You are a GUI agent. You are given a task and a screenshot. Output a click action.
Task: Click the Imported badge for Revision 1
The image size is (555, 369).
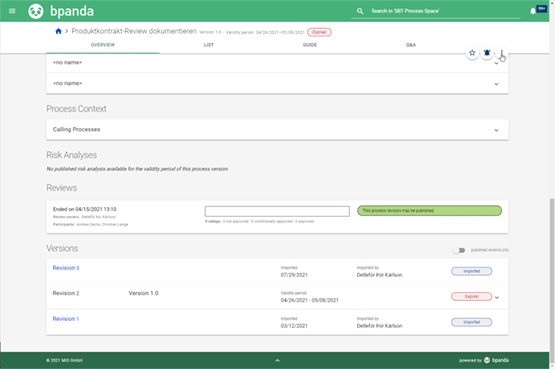(x=471, y=322)
